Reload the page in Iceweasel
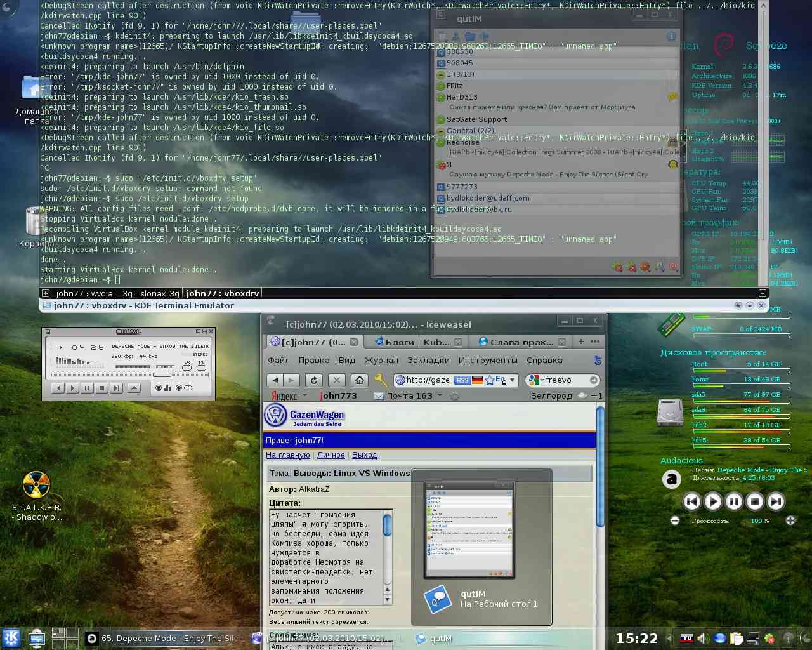812x650 pixels. tap(314, 380)
